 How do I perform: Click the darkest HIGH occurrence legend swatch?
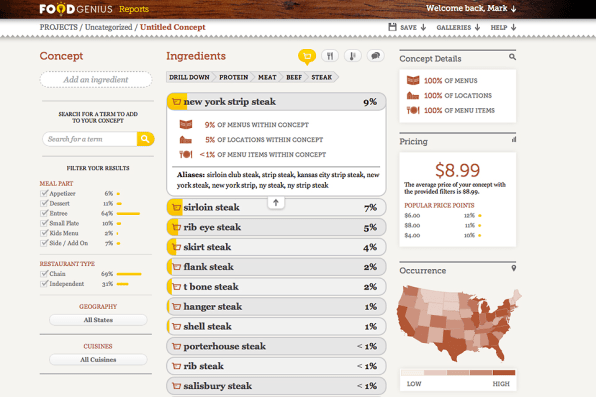coord(504,373)
